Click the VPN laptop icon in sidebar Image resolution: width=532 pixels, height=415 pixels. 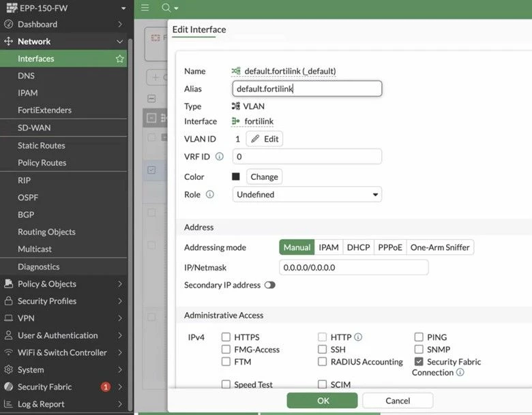tap(8, 318)
